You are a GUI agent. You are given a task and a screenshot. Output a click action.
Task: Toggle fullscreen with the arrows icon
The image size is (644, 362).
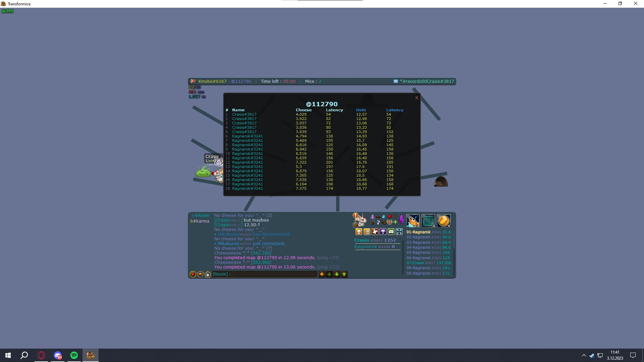[x=399, y=232]
